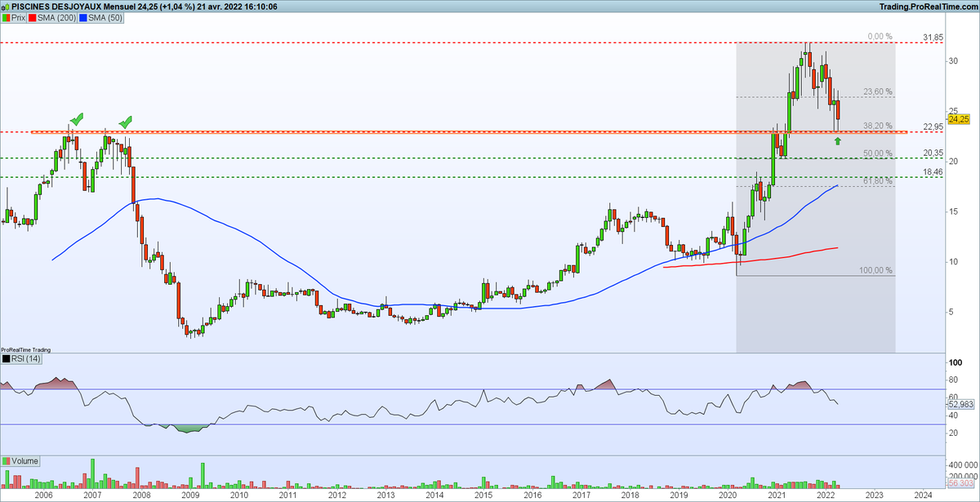The height and width of the screenshot is (502, 980).
Task: Click the 100 value on RSI scale
Action: 955,362
